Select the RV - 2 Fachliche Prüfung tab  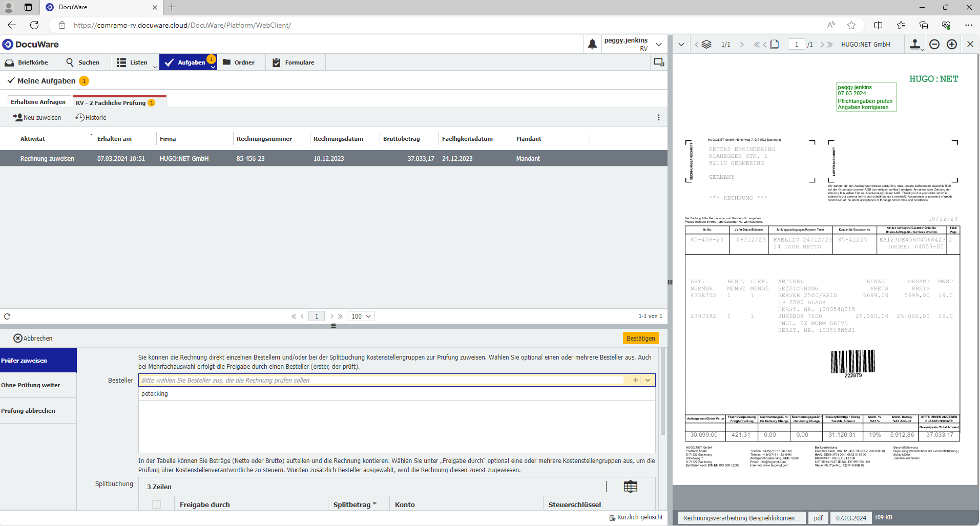119,102
